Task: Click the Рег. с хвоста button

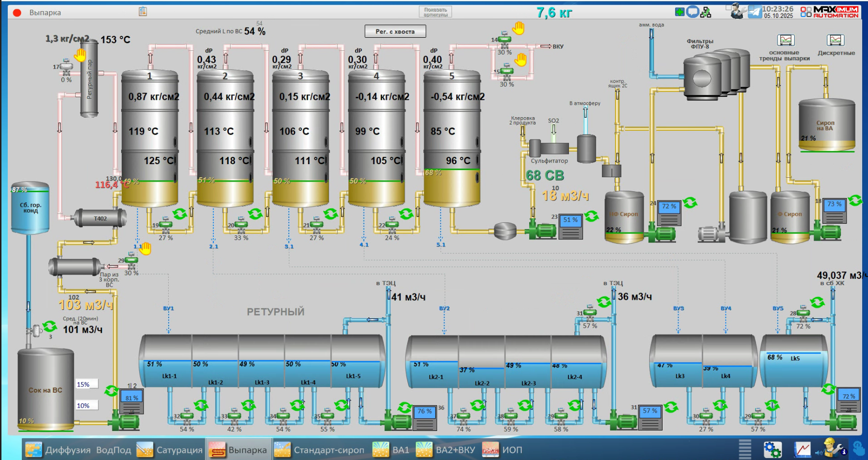Action: pos(395,31)
